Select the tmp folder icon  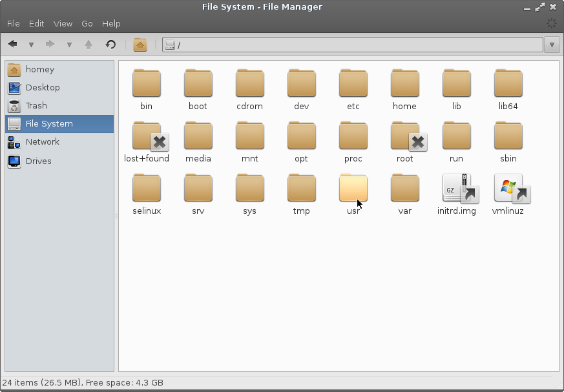(302, 188)
